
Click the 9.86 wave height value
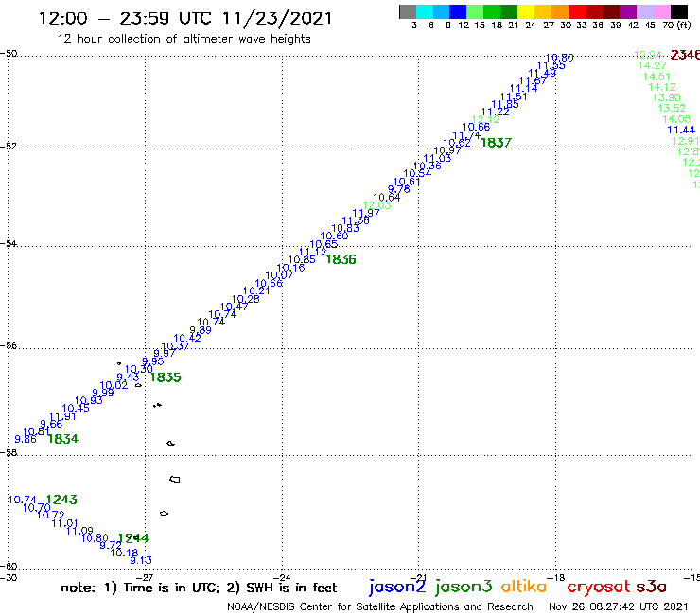[x=26, y=439]
